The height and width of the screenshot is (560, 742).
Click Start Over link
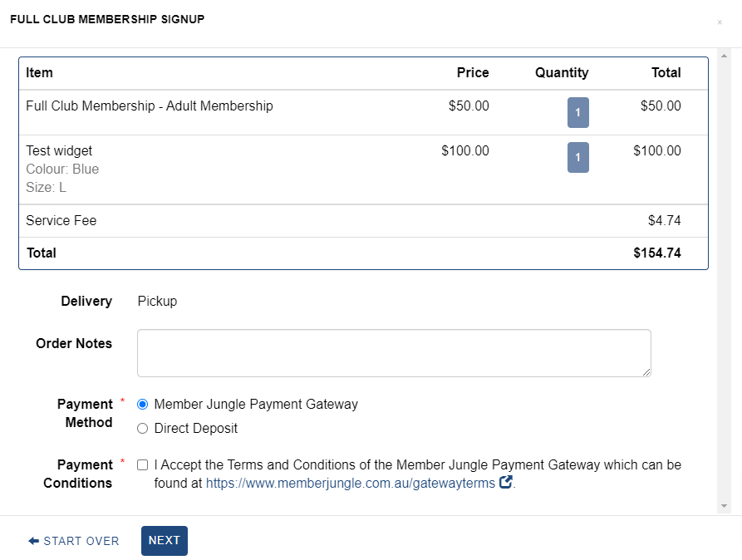[74, 541]
